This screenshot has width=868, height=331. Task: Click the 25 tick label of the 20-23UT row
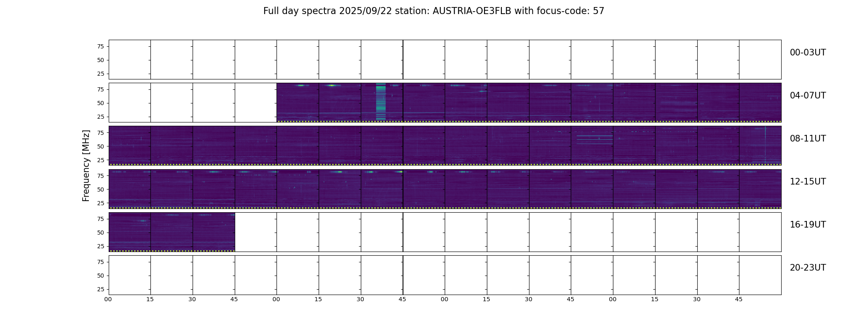[100, 289]
